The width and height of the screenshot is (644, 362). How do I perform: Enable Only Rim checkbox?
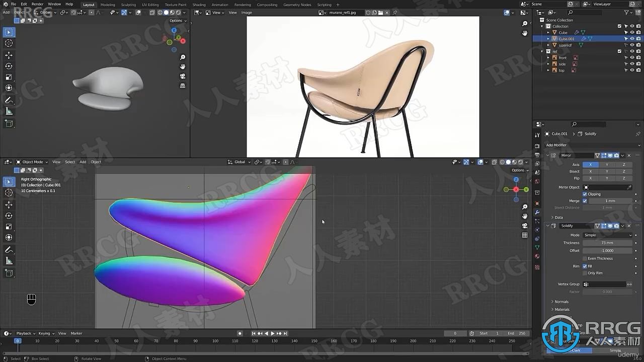click(585, 273)
